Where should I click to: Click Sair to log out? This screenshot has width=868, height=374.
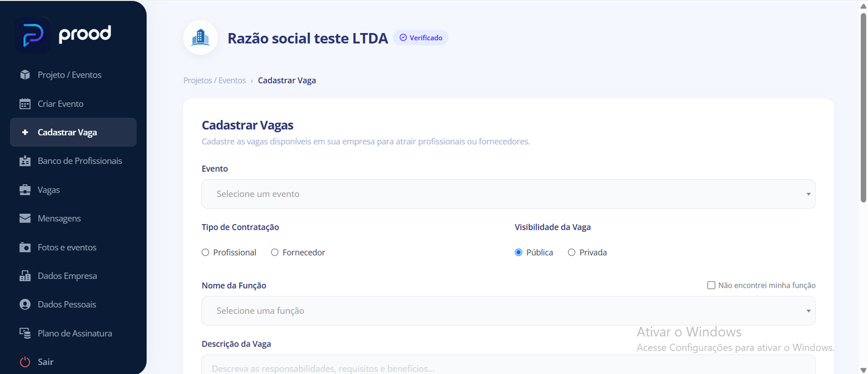click(73, 362)
